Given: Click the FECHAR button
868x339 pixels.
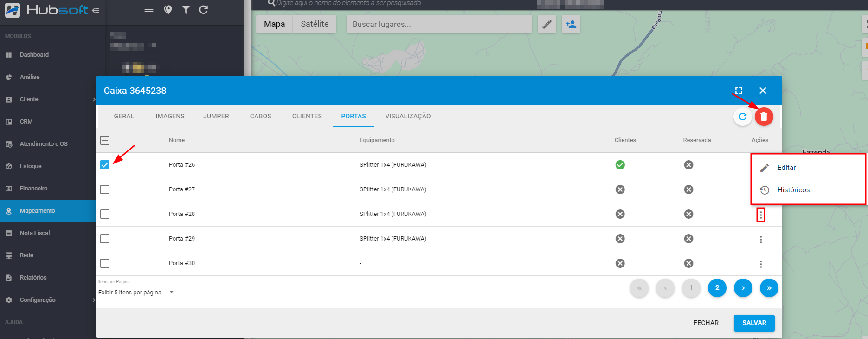Looking at the screenshot, I should click(x=706, y=323).
